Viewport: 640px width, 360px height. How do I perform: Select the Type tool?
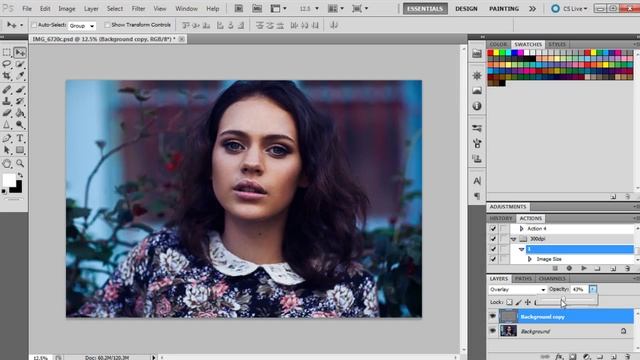(x=20, y=138)
